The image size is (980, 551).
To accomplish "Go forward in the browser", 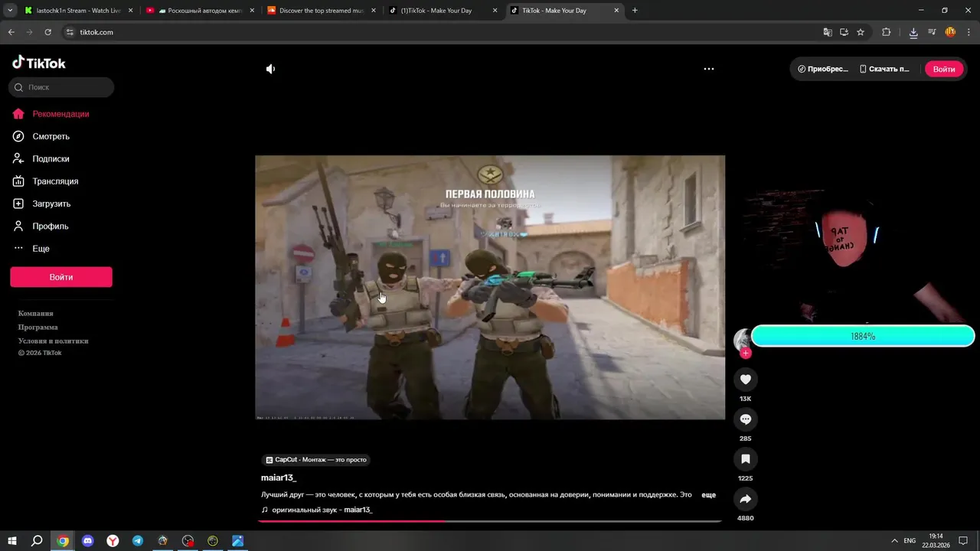I will click(x=29, y=32).
